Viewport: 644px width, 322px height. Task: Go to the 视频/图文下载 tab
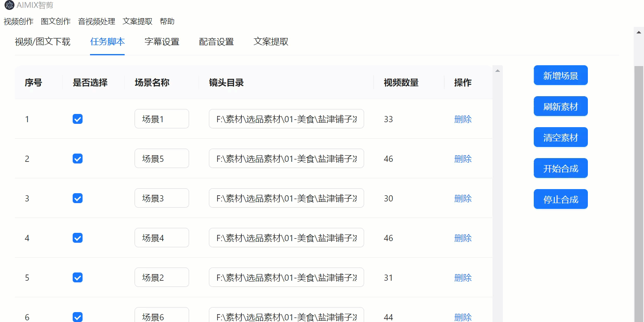[43, 42]
